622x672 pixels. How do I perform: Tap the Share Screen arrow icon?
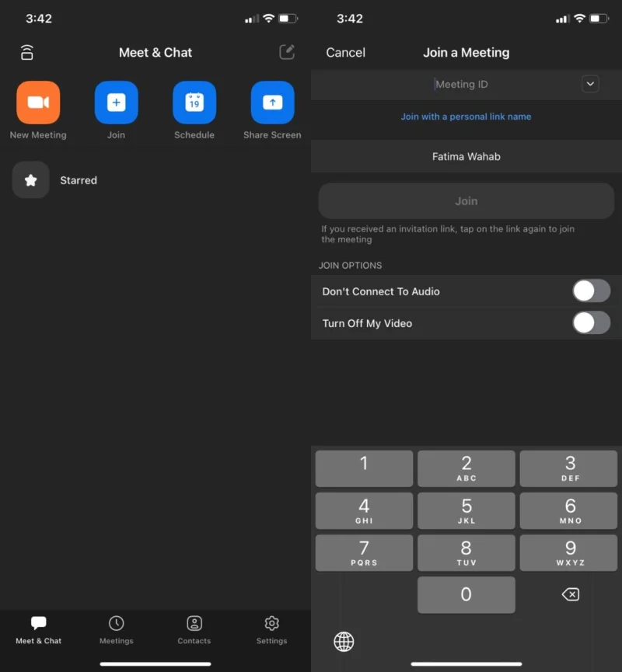272,103
